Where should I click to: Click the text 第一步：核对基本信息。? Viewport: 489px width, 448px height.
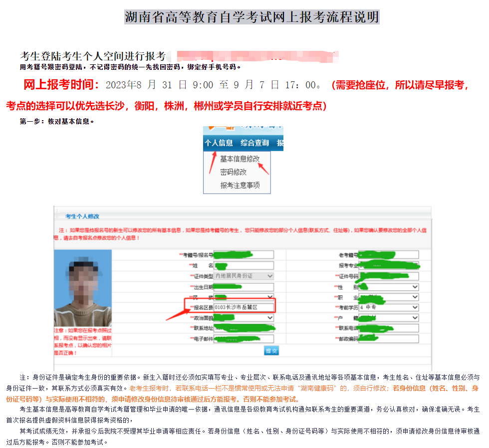tap(57, 121)
